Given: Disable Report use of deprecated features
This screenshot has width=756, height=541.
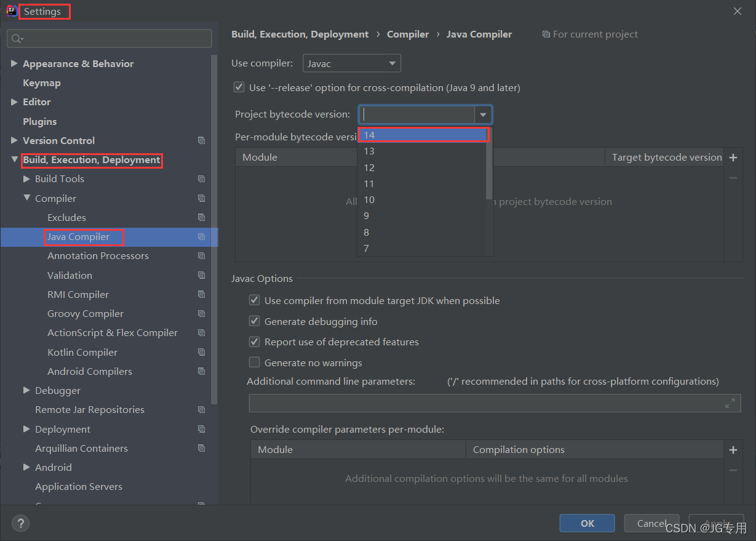Looking at the screenshot, I should tap(254, 342).
